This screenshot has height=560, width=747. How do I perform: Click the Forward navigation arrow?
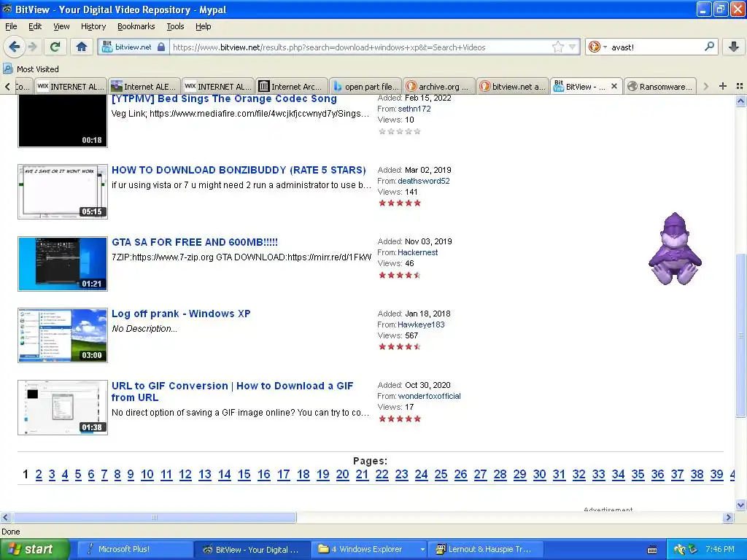coord(32,47)
